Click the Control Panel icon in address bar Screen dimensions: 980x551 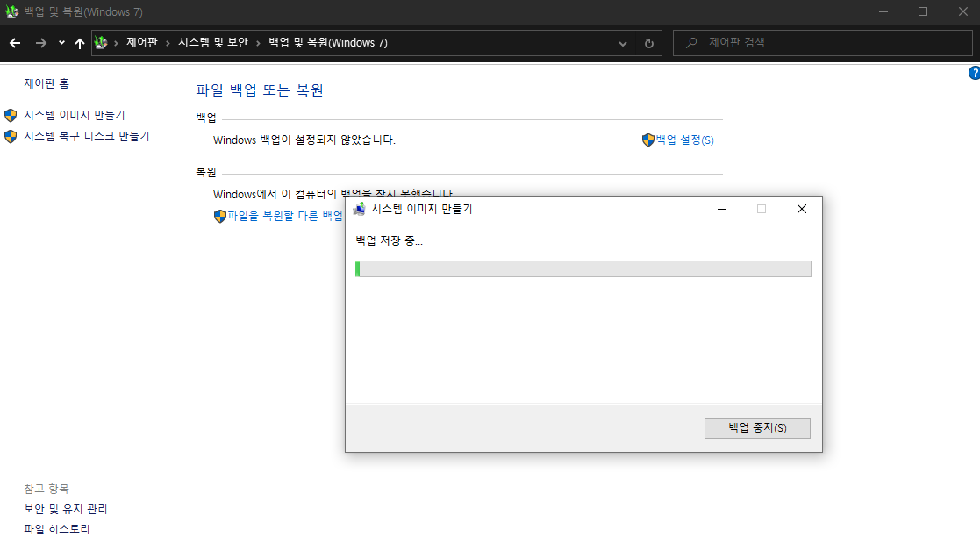pyautogui.click(x=101, y=42)
